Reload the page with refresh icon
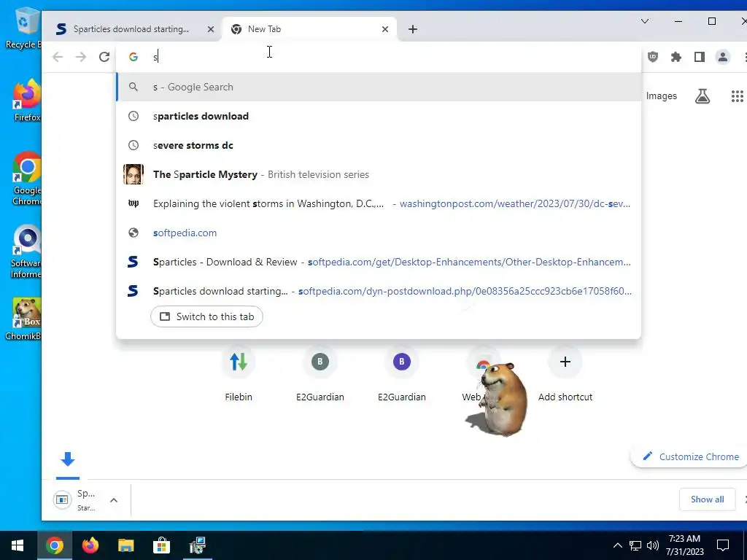 pos(104,57)
